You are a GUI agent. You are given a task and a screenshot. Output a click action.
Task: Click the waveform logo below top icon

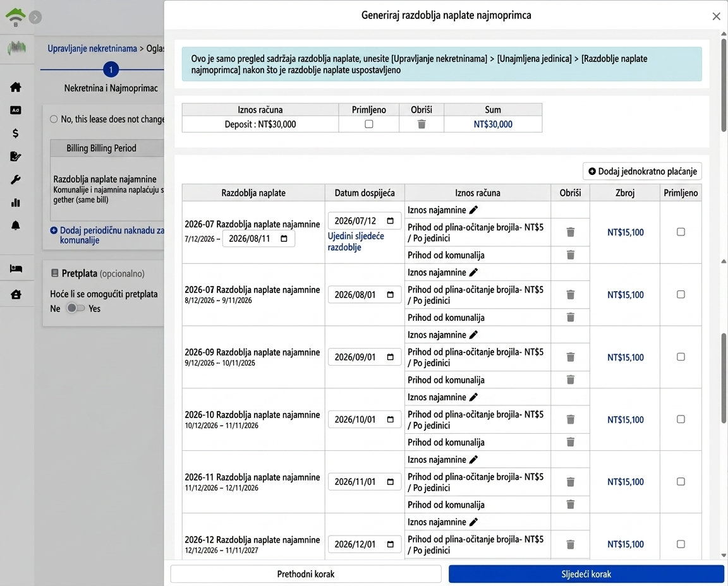pyautogui.click(x=16, y=47)
